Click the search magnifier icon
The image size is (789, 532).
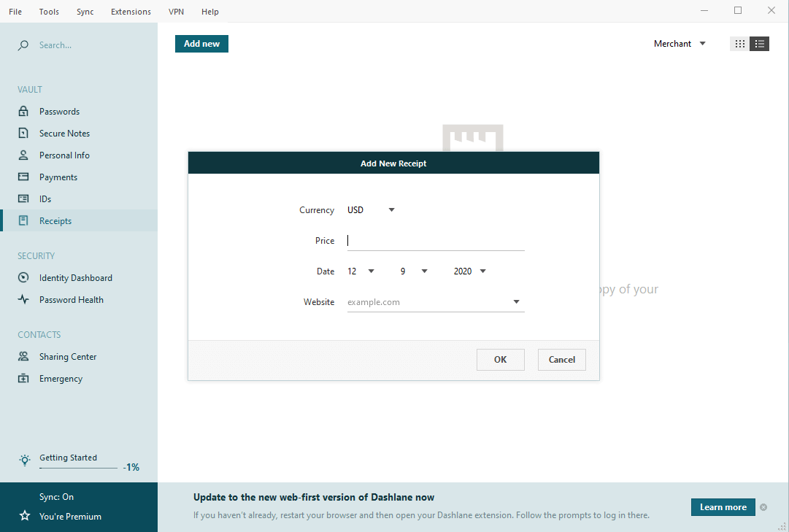point(23,45)
